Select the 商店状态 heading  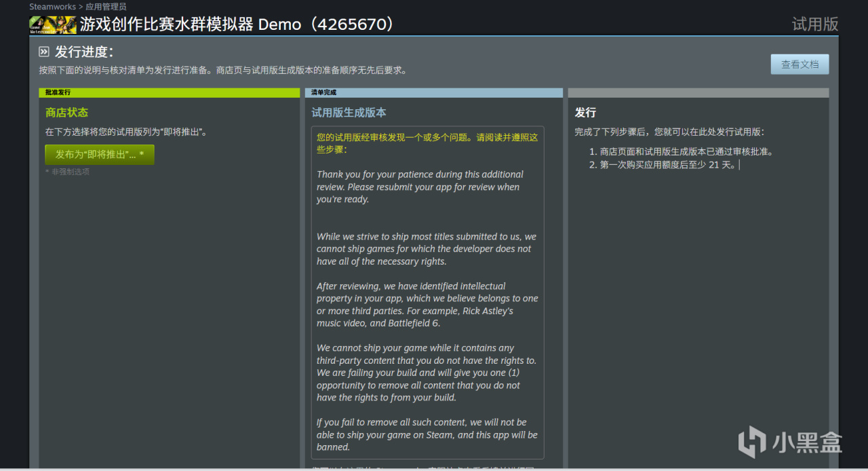coord(66,113)
